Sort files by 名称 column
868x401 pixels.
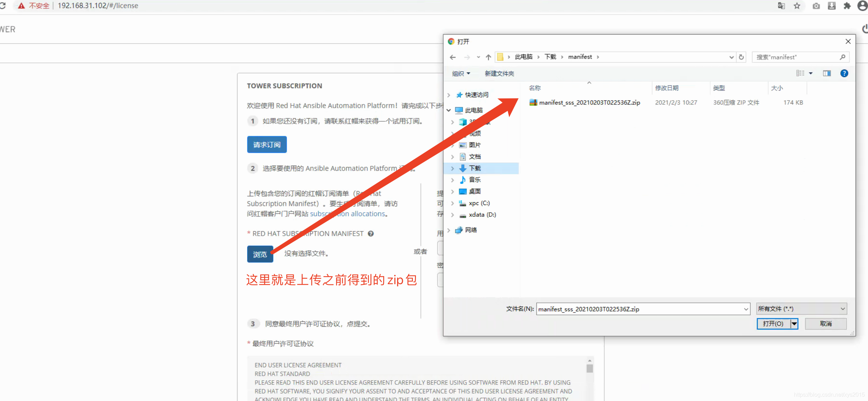coord(534,88)
